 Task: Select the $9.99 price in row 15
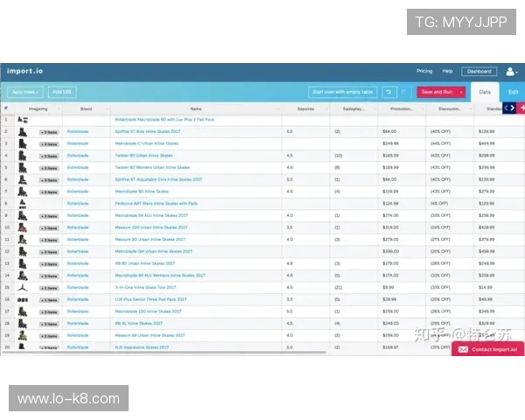click(388, 287)
